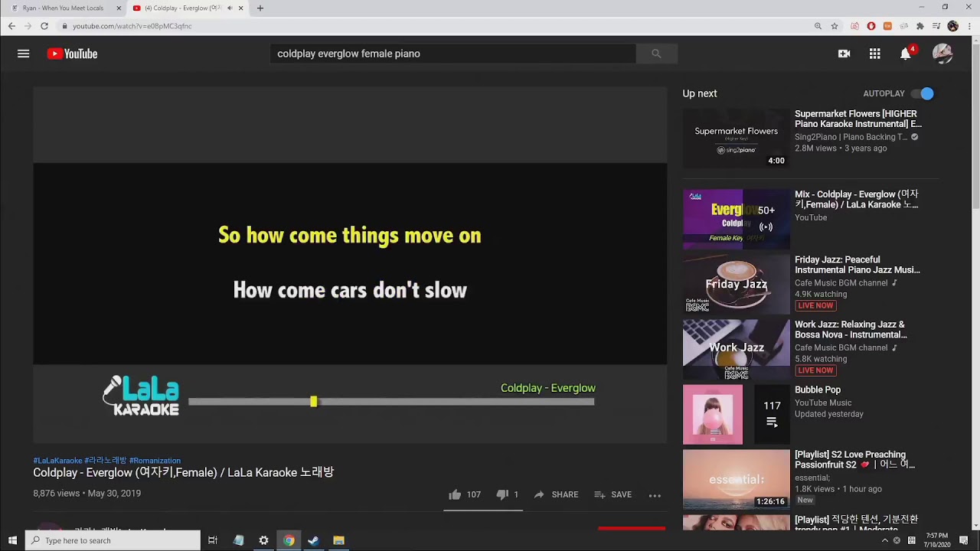Open Chrome three-dot menu
980x551 pixels.
(969, 26)
